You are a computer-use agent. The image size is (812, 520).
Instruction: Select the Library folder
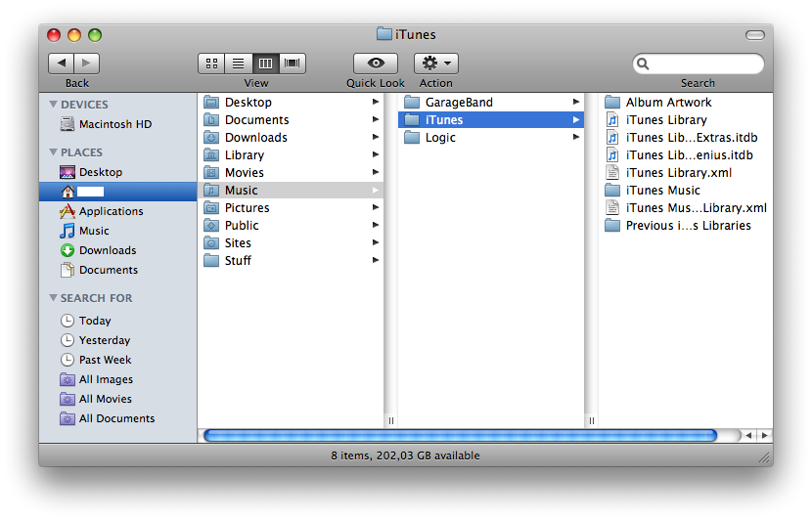291,154
